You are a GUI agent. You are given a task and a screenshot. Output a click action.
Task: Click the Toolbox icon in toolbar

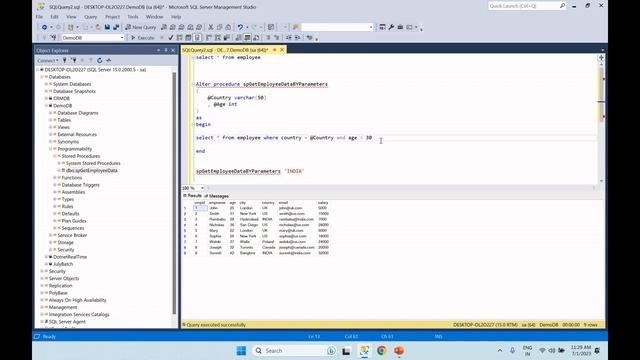(400, 27)
